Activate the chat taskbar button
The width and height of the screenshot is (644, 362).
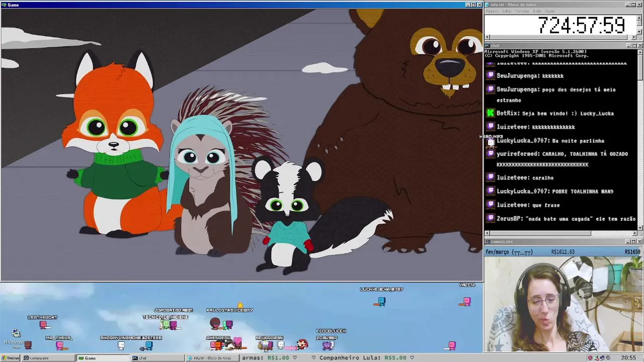[157, 358]
